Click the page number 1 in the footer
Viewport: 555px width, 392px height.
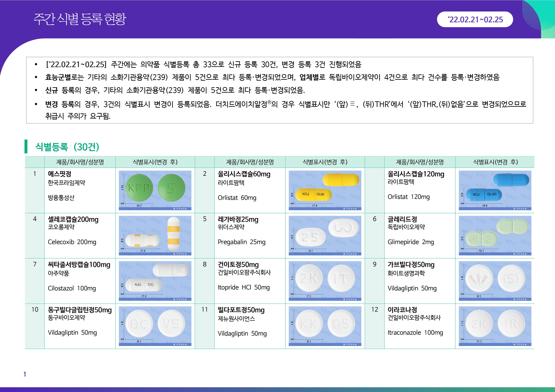coord(25,374)
